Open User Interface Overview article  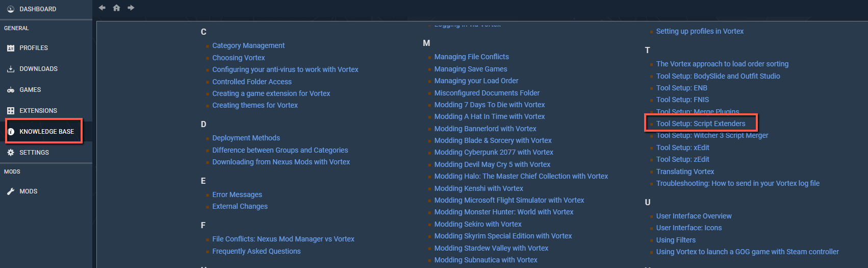point(694,216)
